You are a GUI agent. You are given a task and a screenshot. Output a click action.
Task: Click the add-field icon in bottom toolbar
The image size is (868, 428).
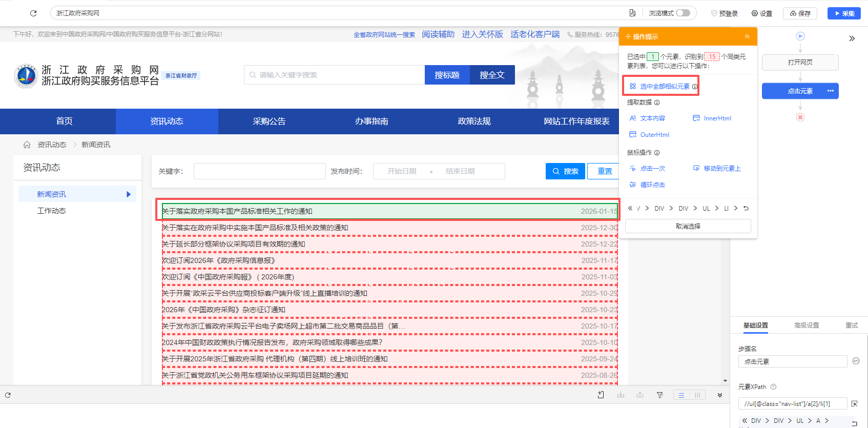(x=601, y=395)
